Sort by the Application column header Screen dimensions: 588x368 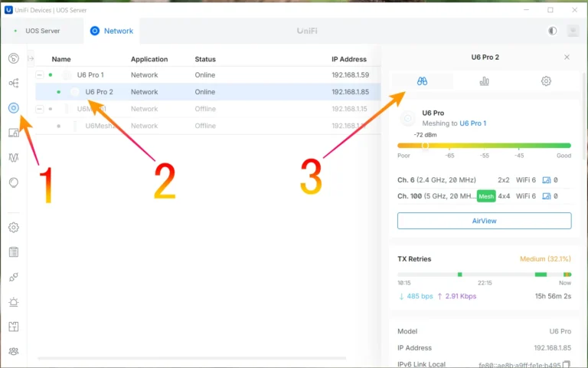click(x=149, y=59)
